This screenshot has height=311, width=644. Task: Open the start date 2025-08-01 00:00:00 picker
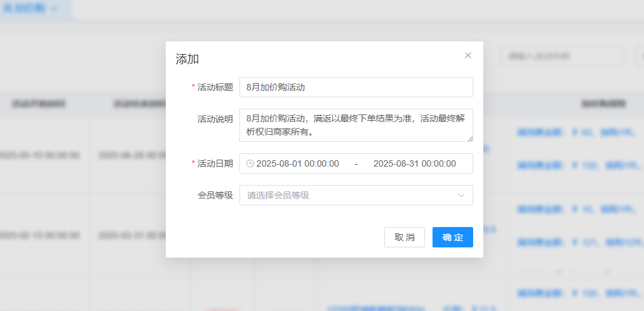(x=297, y=163)
